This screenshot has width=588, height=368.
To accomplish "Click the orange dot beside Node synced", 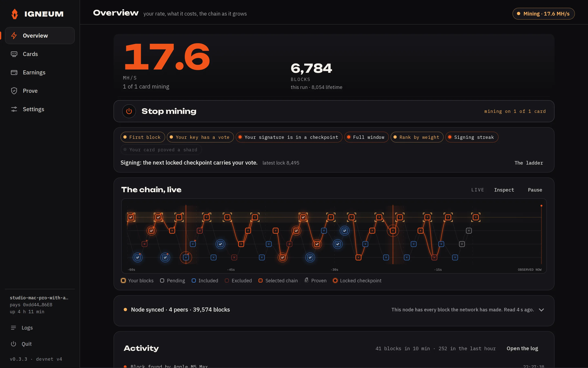I will 125,310.
